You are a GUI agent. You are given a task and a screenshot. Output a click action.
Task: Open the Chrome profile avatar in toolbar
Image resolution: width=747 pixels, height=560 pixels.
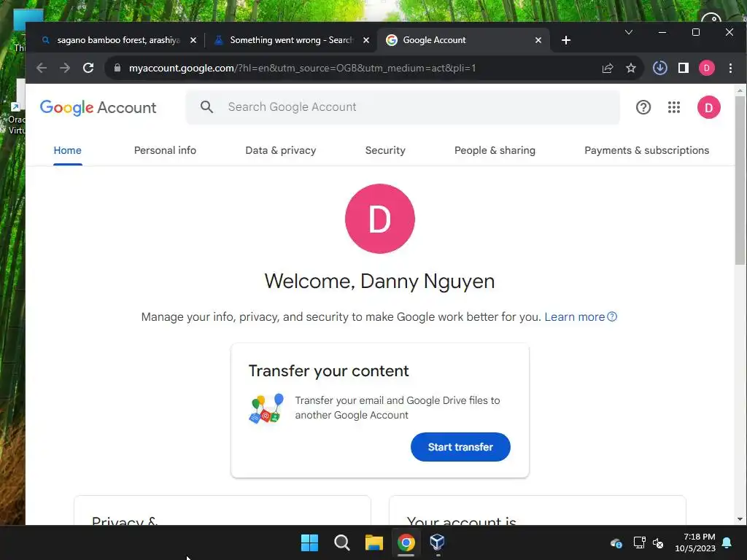click(706, 68)
